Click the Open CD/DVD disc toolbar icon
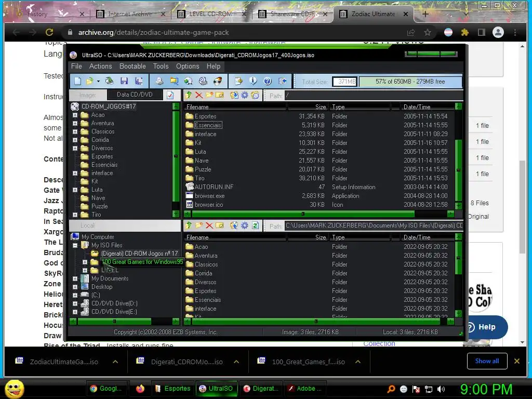 pyautogui.click(x=109, y=81)
